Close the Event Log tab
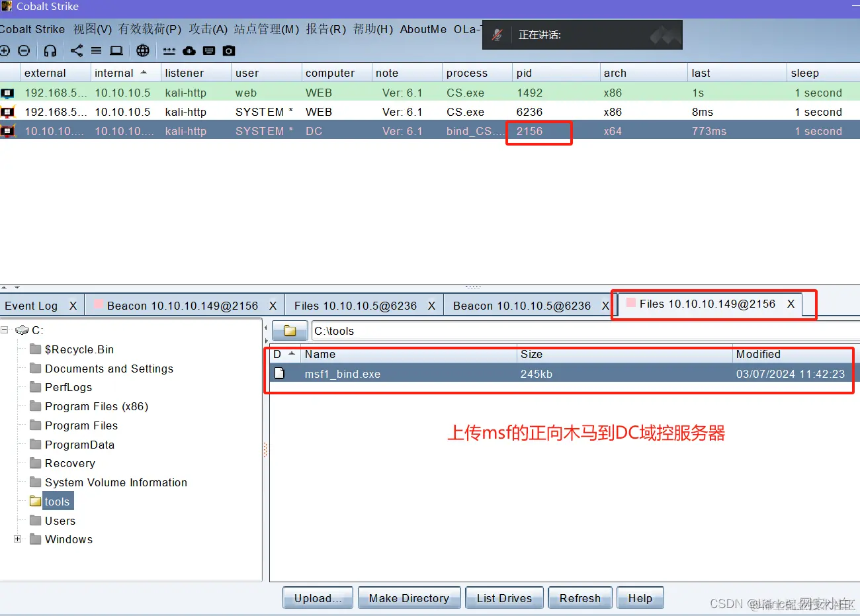 point(73,306)
